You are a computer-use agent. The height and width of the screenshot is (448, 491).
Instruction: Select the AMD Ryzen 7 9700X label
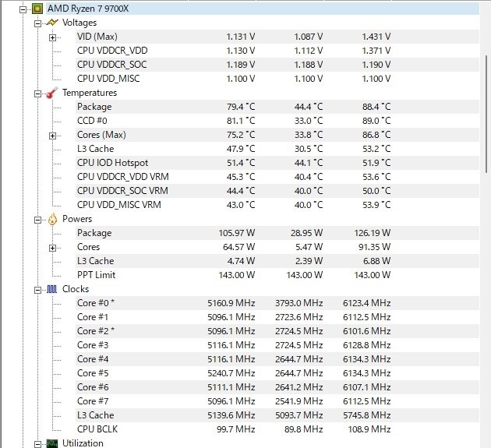pos(88,9)
